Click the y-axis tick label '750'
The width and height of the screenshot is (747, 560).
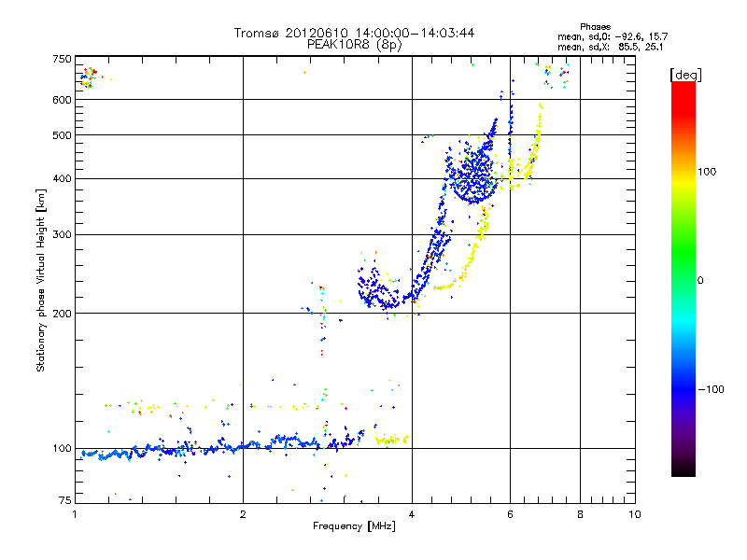(62, 59)
